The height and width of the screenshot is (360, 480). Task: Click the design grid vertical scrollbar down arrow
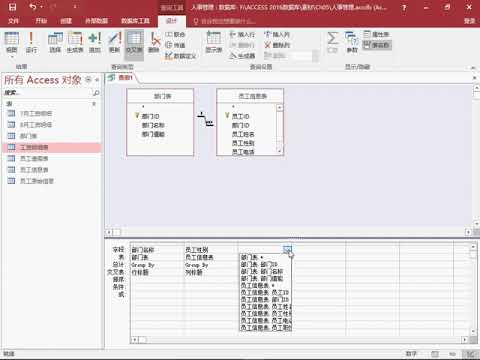coord(473,331)
